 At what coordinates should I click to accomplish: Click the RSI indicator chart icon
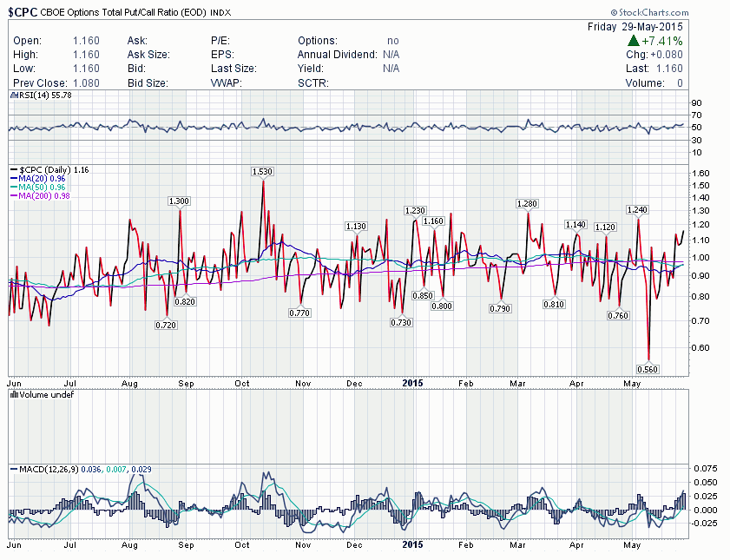(x=14, y=96)
